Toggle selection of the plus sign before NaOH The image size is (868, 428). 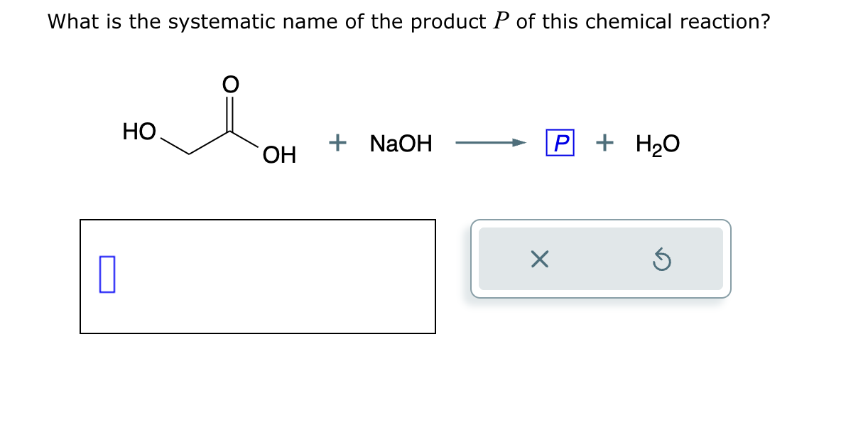(337, 142)
